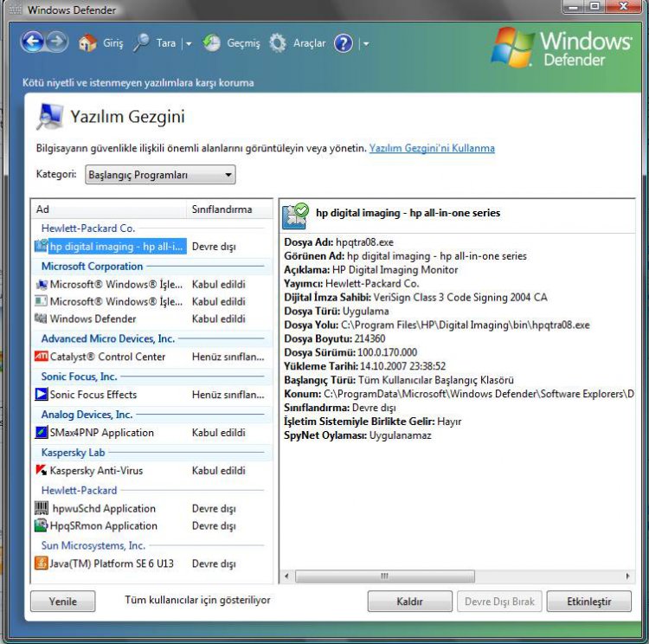Select the Sonic Focus Effects entry
The width and height of the screenshot is (649, 644).
point(93,394)
